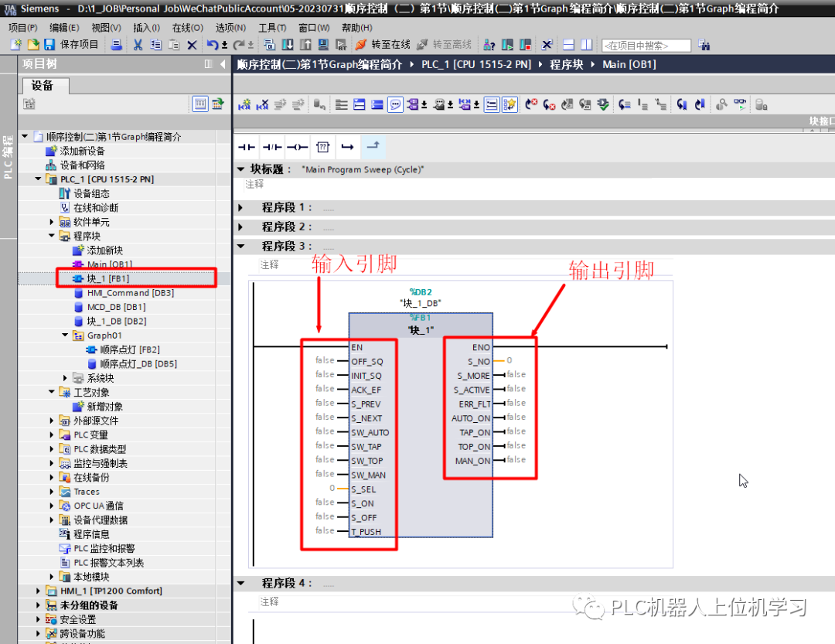Start simulation icon in toolbar
This screenshot has height=644, width=835.
tap(323, 45)
